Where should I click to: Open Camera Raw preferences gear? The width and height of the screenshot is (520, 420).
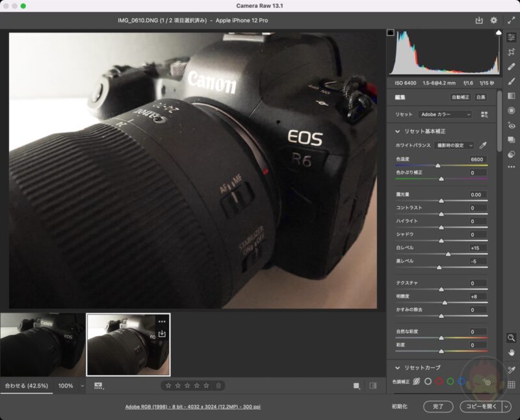pyautogui.click(x=494, y=21)
